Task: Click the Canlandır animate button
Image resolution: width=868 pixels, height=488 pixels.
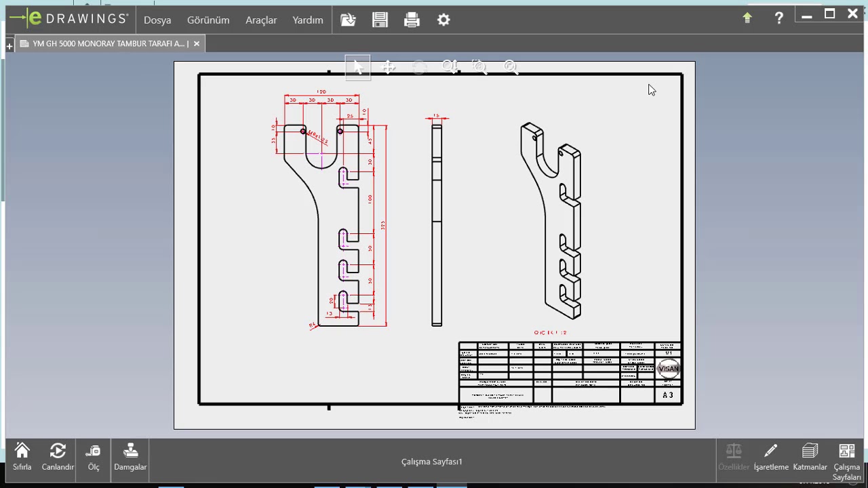Action: (58, 457)
